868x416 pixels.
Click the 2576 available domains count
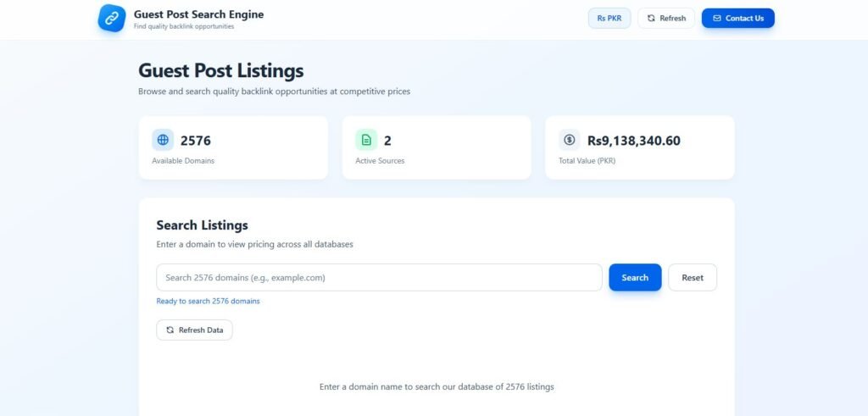point(196,141)
